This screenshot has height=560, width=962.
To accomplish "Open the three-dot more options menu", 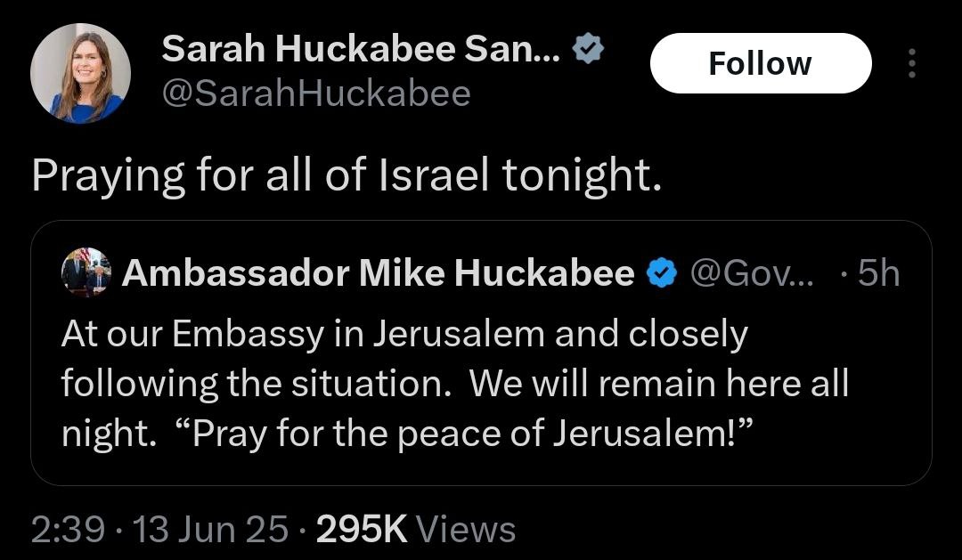I will click(x=910, y=63).
